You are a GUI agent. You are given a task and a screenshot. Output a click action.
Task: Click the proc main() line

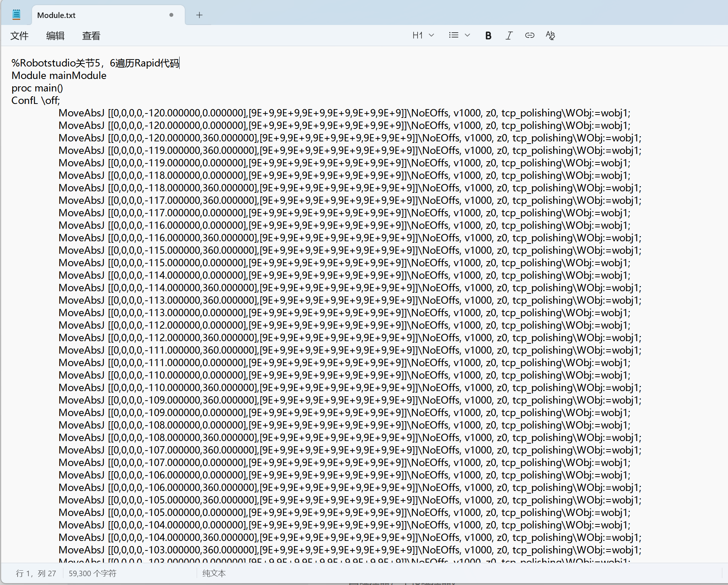pyautogui.click(x=37, y=88)
